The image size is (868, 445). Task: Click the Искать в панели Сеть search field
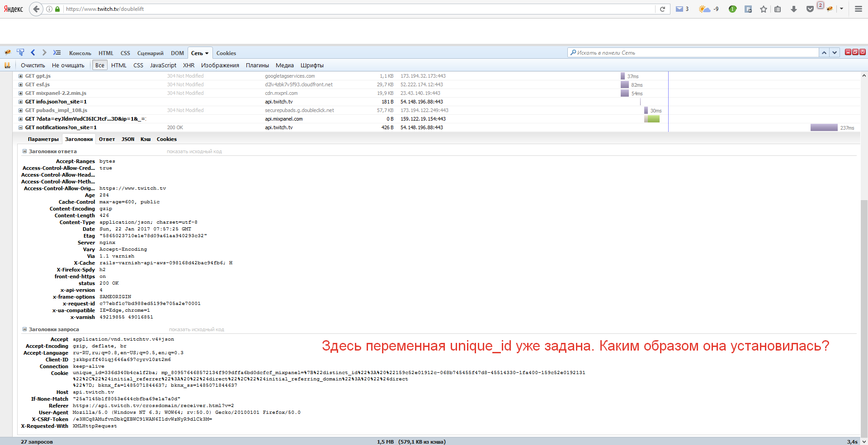pyautogui.click(x=693, y=53)
